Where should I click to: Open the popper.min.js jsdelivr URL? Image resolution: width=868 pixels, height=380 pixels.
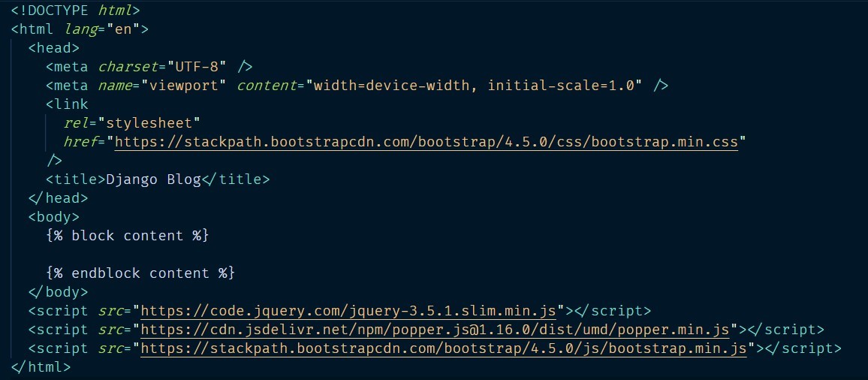pos(435,330)
